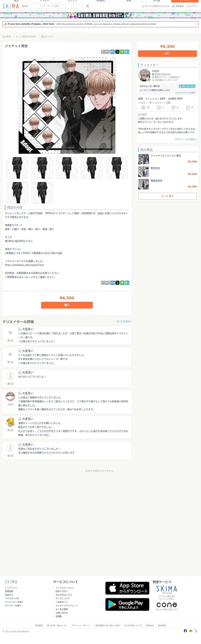Screen dimensions: 201x644
Task: Expand the overseas notice banner chevron
Action: click(x=196, y=24)
